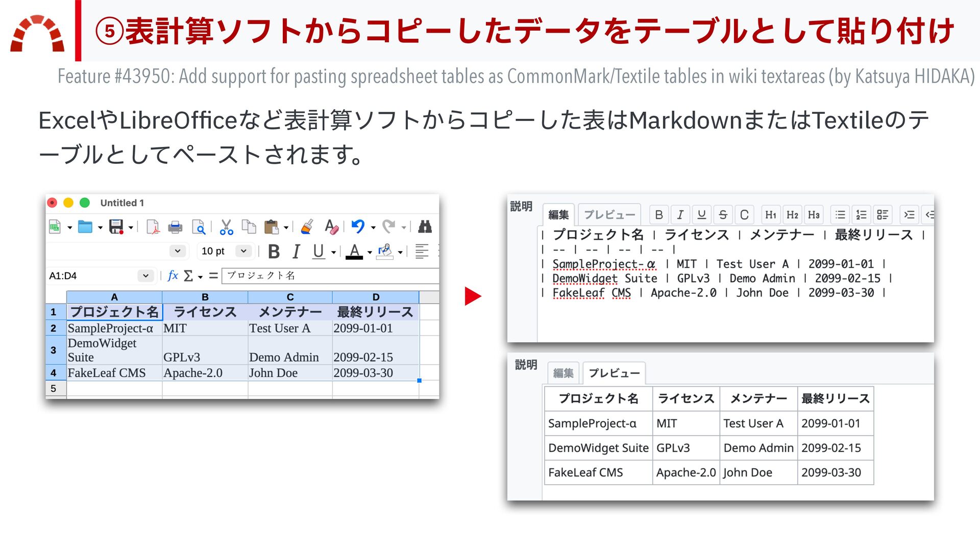Click the font color A swatch
980x551 pixels.
click(354, 252)
